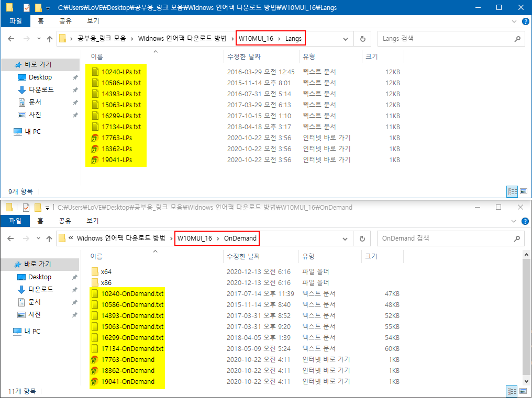Click new folder quick-access icon in Langs title bar
This screenshot has height=398, width=532.
(38, 7)
